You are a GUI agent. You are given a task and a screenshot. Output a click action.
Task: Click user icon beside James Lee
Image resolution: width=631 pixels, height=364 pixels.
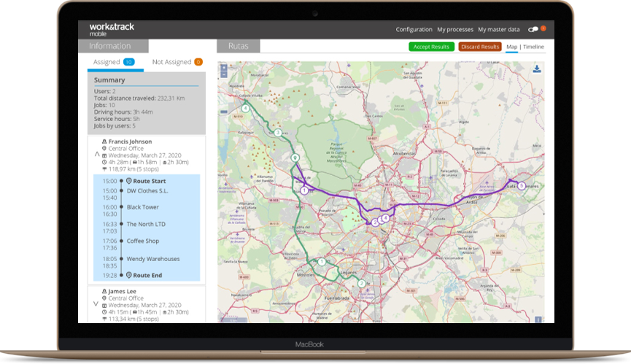pyautogui.click(x=104, y=291)
